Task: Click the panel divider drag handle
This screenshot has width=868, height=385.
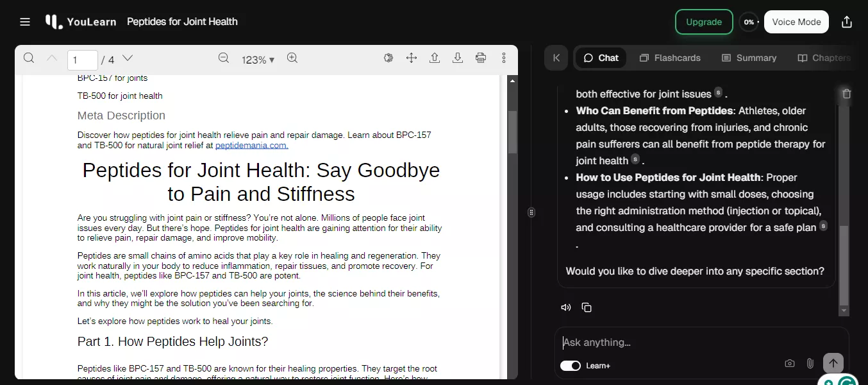Action: click(x=531, y=212)
